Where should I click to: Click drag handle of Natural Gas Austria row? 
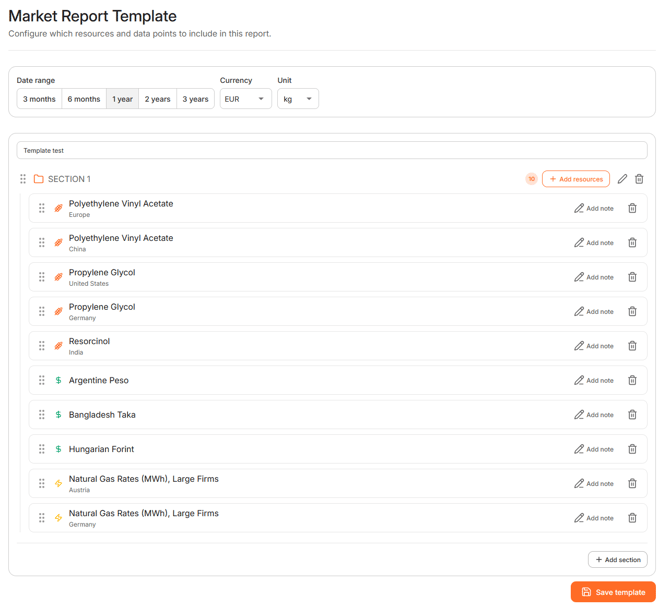[41, 483]
